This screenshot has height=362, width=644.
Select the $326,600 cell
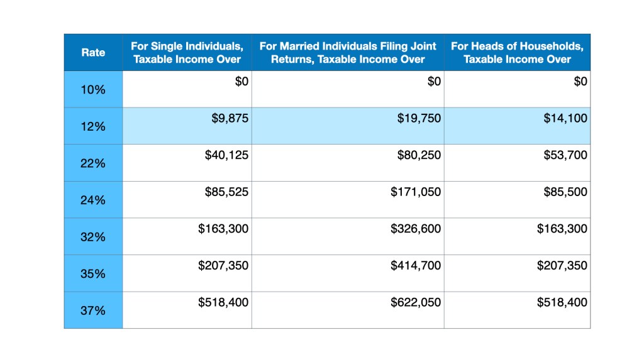413,229
